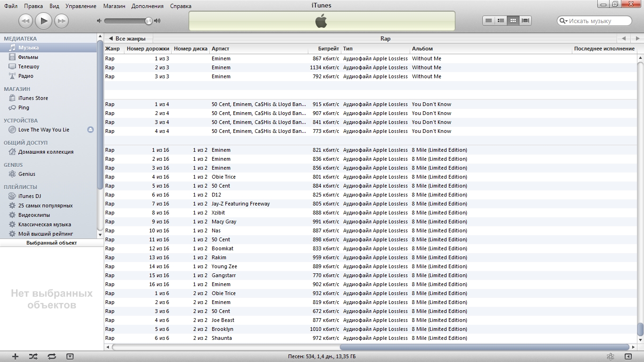The height and width of the screenshot is (362, 644).
Task: Open Домашняя коллекция sharing item
Action: coord(48,152)
